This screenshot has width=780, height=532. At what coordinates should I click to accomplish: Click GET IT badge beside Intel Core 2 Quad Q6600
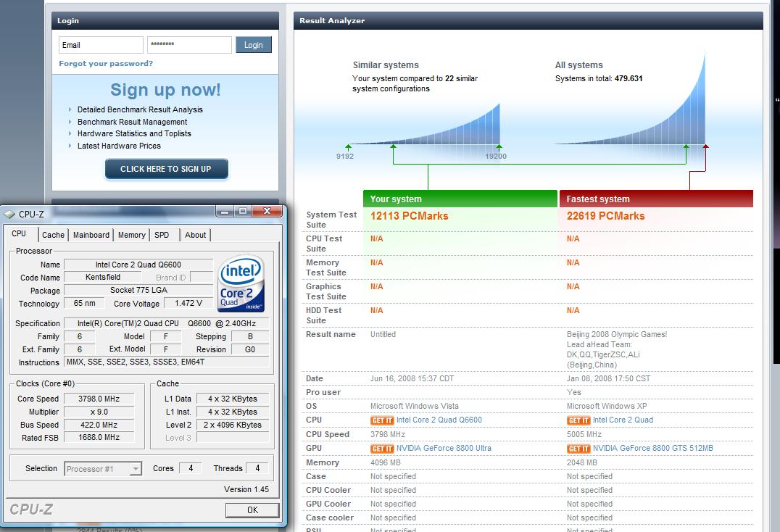pos(382,420)
